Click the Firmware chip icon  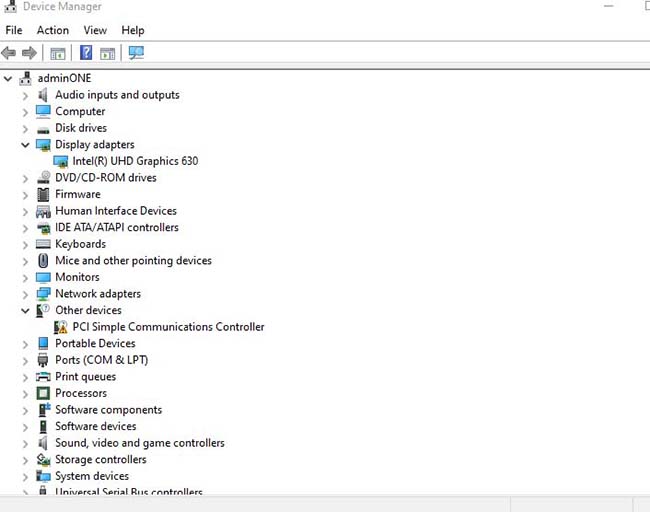43,194
